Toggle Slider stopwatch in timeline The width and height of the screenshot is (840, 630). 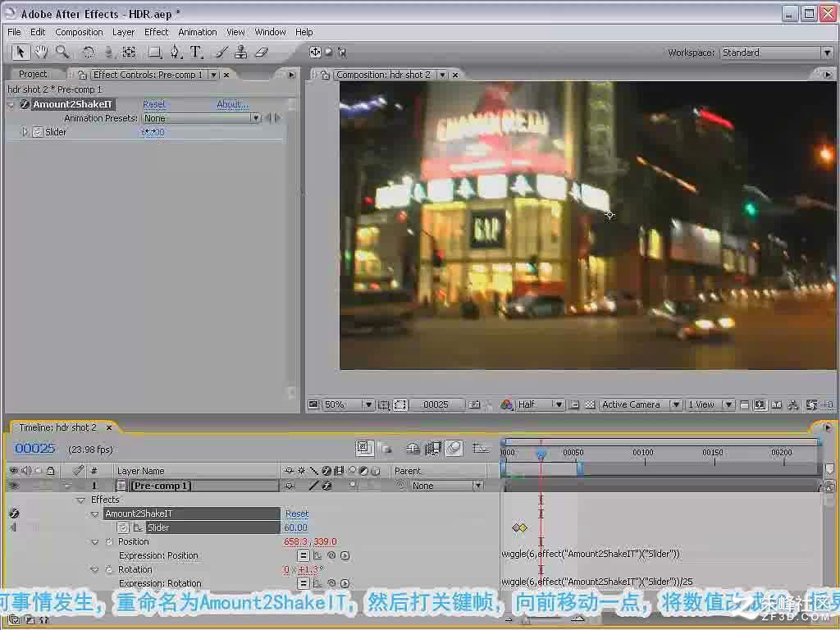(123, 527)
